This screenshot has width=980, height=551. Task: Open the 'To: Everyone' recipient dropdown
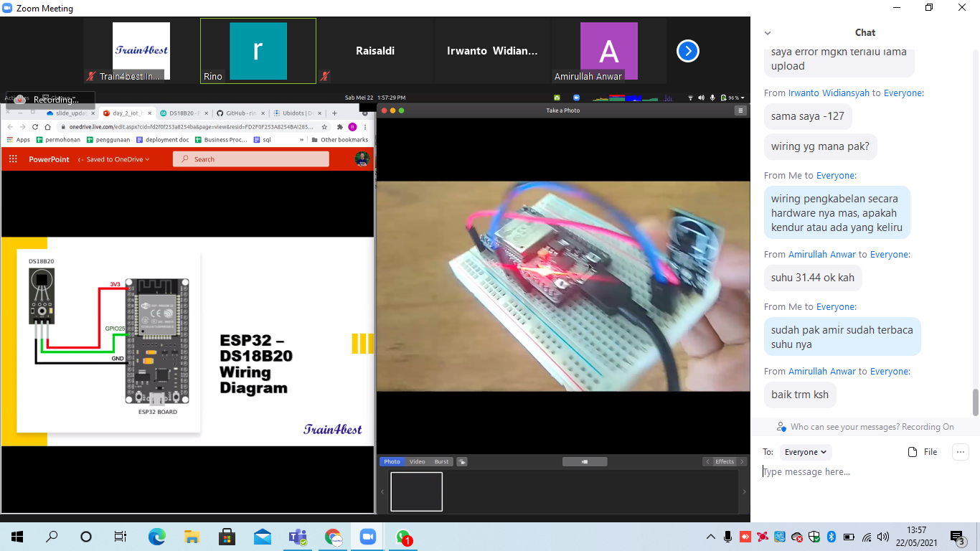[806, 452]
